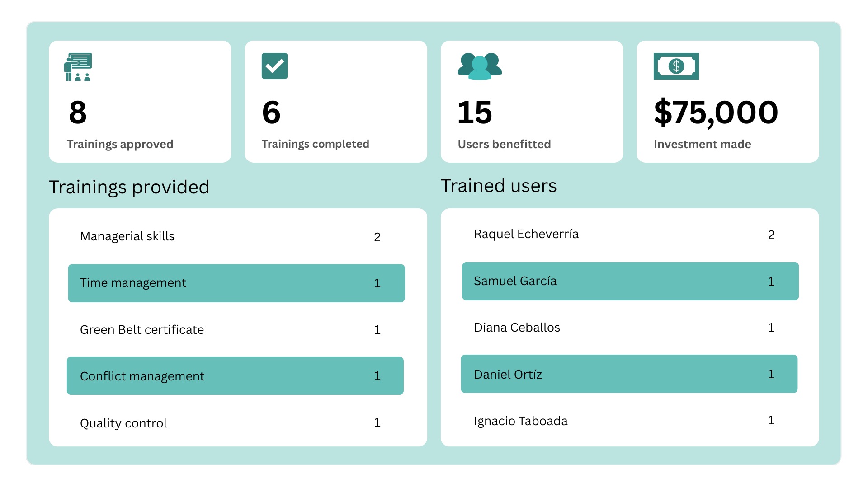The width and height of the screenshot is (868, 488).
Task: Select the Conflict management highlighted row
Action: pyautogui.click(x=235, y=376)
